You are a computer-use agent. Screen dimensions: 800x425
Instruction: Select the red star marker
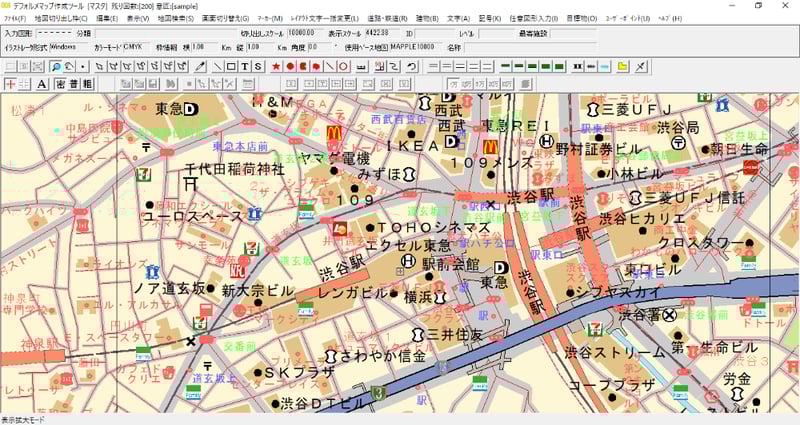pos(276,66)
